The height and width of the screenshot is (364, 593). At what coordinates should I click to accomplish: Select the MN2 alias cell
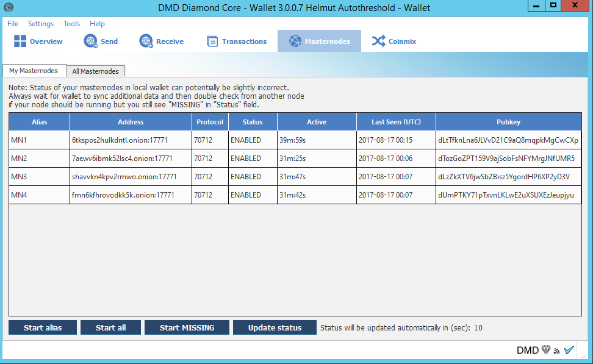tap(39, 158)
